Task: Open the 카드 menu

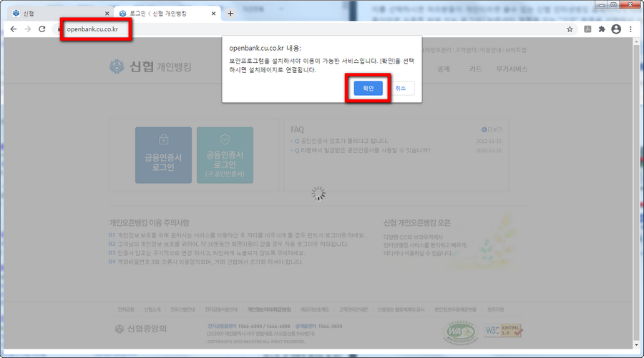Action: 475,69
